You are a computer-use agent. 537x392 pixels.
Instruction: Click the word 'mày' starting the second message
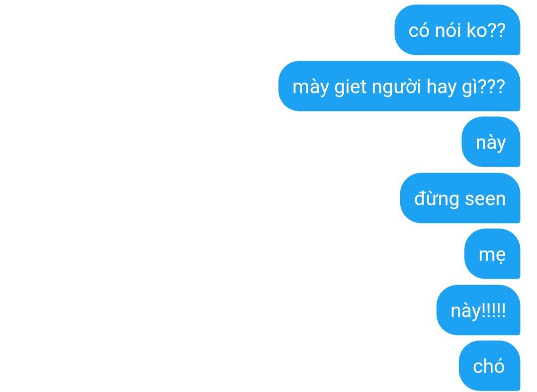click(x=311, y=88)
